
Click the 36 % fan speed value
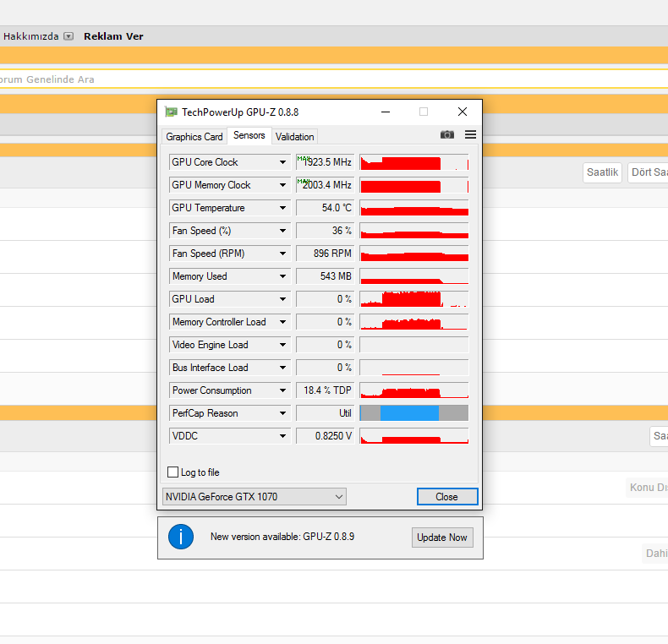[x=326, y=231]
